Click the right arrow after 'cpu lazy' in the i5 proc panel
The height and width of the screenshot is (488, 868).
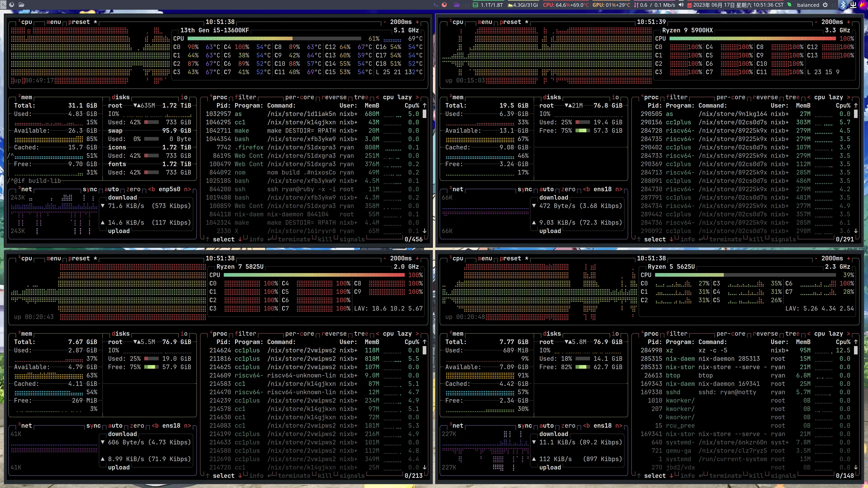(417, 97)
